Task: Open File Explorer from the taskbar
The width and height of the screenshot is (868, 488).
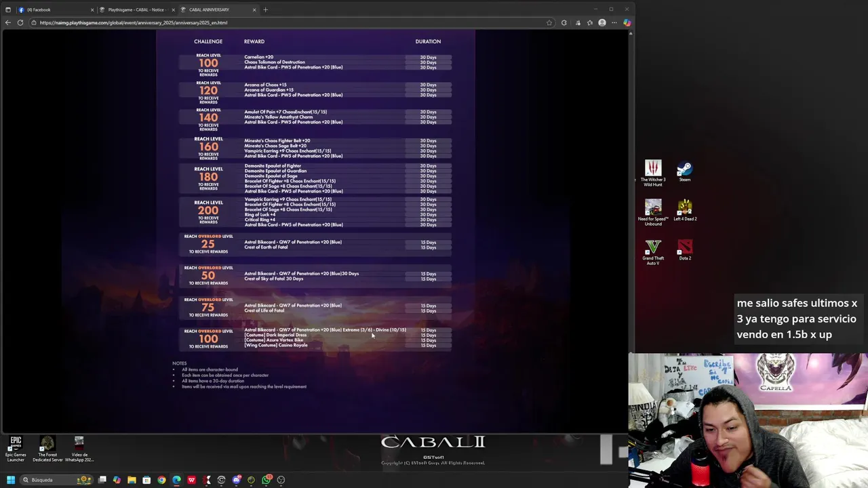Action: coord(132,480)
